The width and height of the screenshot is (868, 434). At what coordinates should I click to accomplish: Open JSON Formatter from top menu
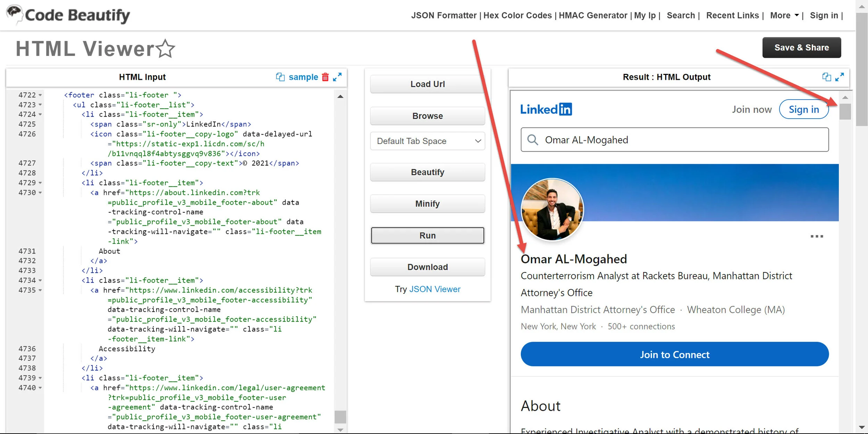tap(444, 15)
